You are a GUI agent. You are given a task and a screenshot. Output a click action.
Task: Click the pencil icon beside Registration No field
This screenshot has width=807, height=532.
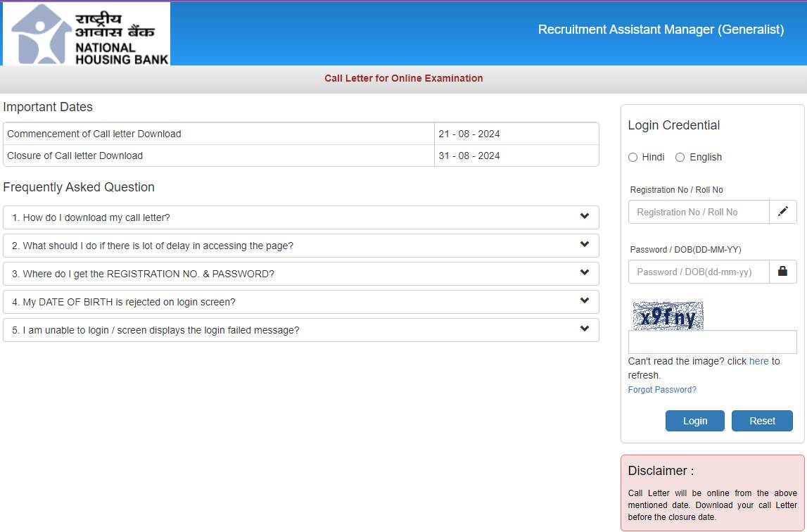click(x=783, y=212)
